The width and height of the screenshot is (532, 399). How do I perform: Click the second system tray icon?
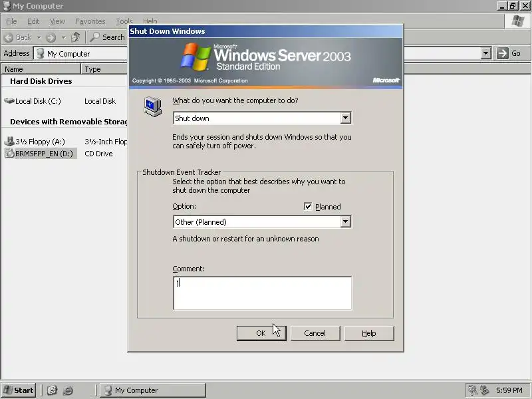pos(485,390)
